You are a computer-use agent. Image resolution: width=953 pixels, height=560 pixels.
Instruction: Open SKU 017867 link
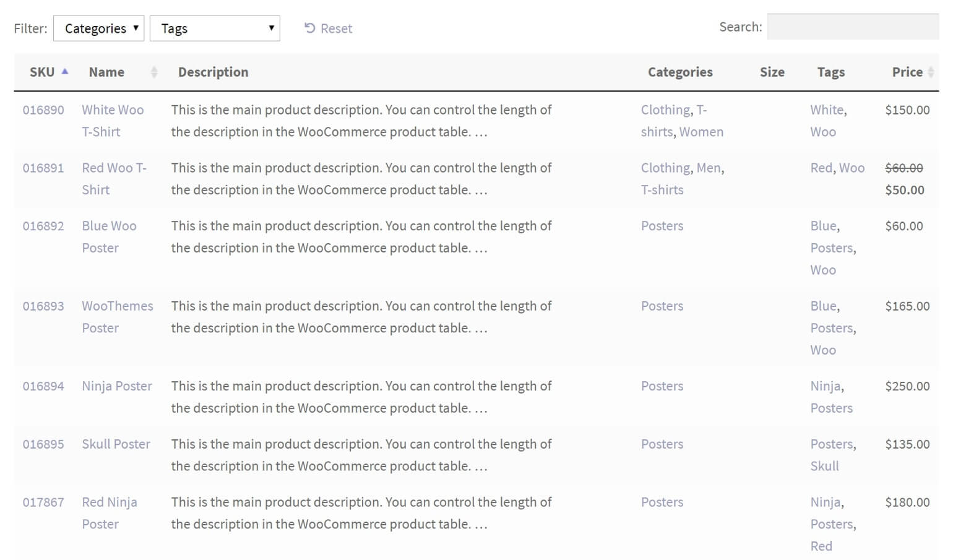point(43,502)
